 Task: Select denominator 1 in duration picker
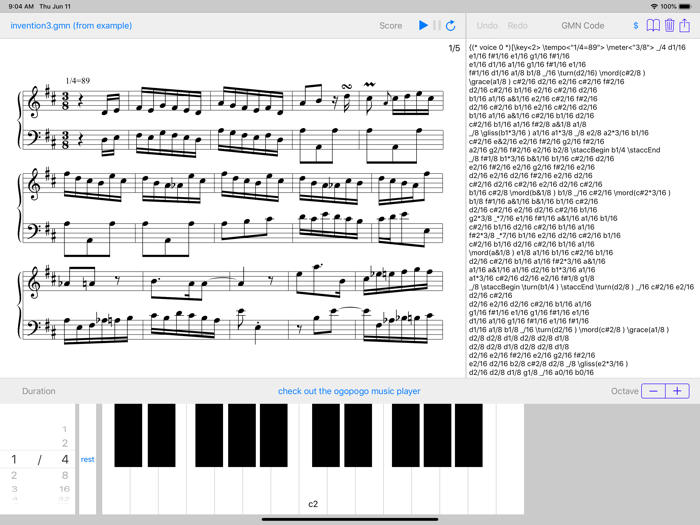(65, 429)
